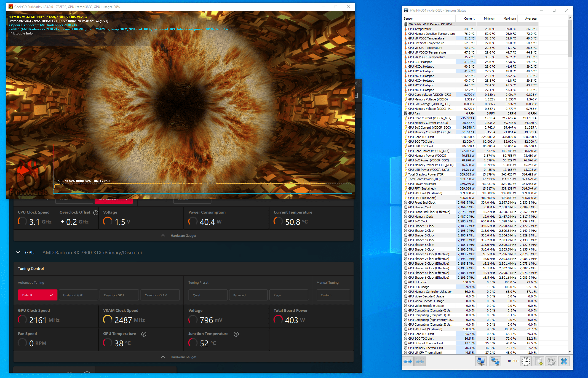
Task: Enable the Undervolt GPU tuning option
Action: click(x=78, y=295)
